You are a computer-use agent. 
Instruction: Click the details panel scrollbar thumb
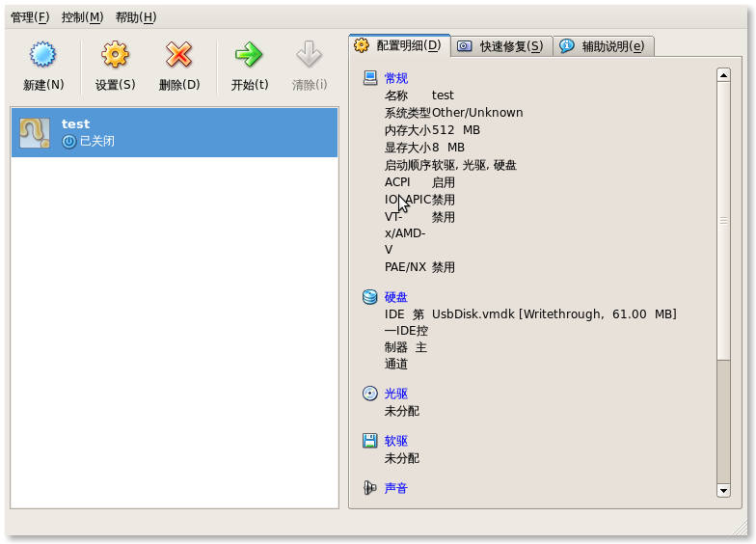coord(723,221)
